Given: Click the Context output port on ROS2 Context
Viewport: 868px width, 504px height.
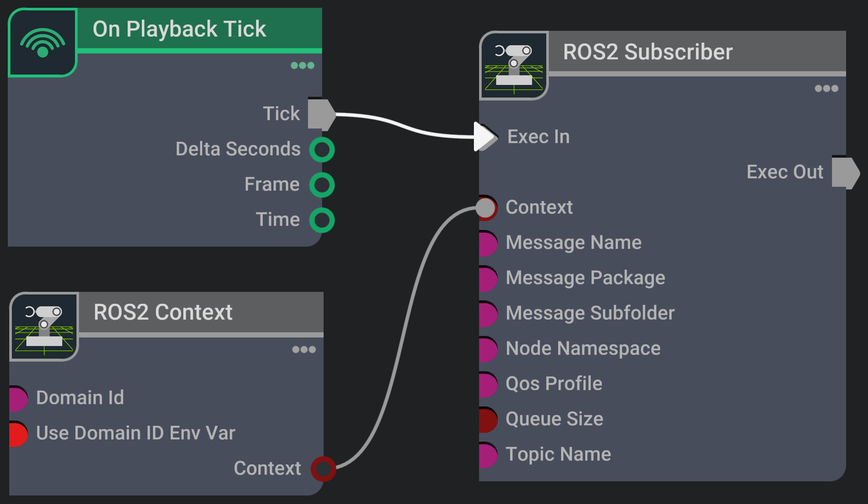Looking at the screenshot, I should tap(323, 469).
